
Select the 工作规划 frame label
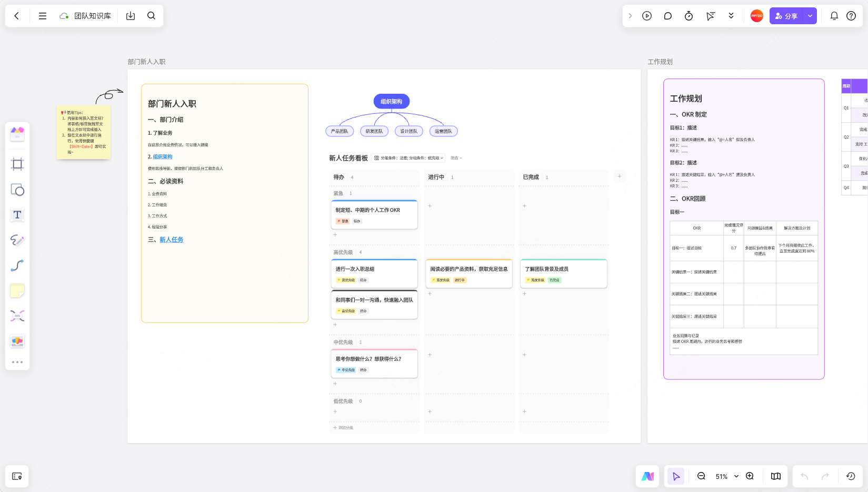[x=660, y=62]
